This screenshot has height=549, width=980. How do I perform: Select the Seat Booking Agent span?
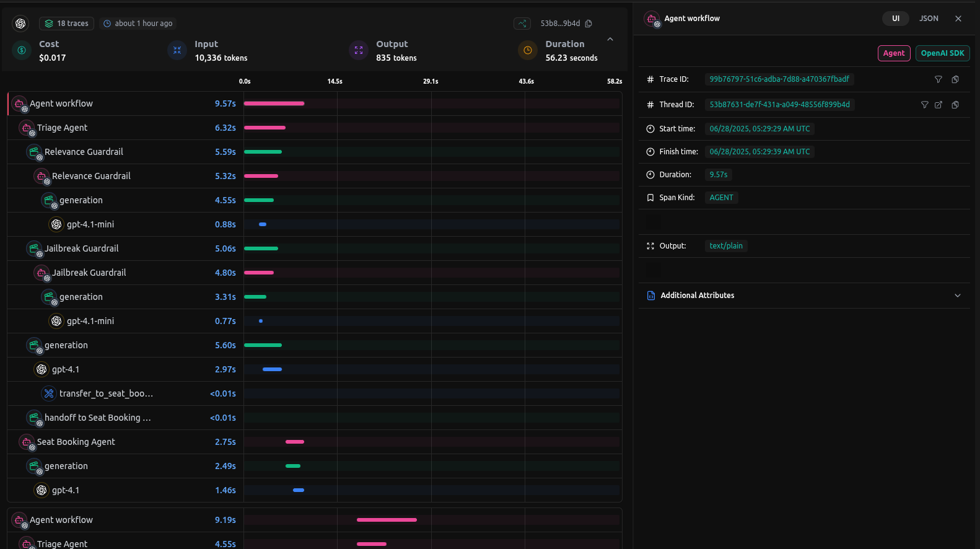(76, 442)
